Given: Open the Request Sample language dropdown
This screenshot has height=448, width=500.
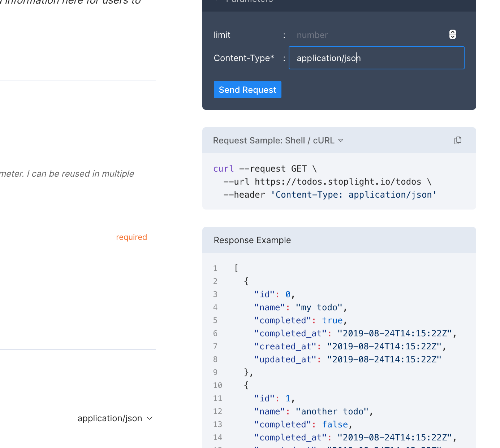Looking at the screenshot, I should tap(341, 141).
